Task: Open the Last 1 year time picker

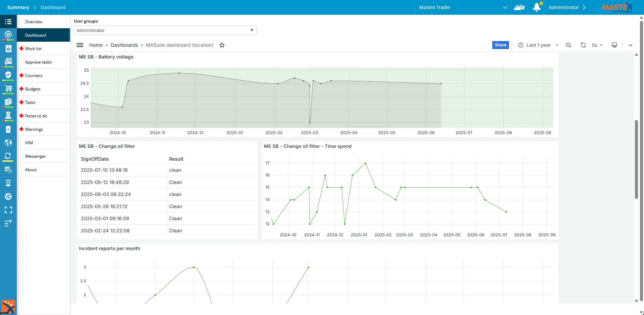Action: [x=538, y=45]
